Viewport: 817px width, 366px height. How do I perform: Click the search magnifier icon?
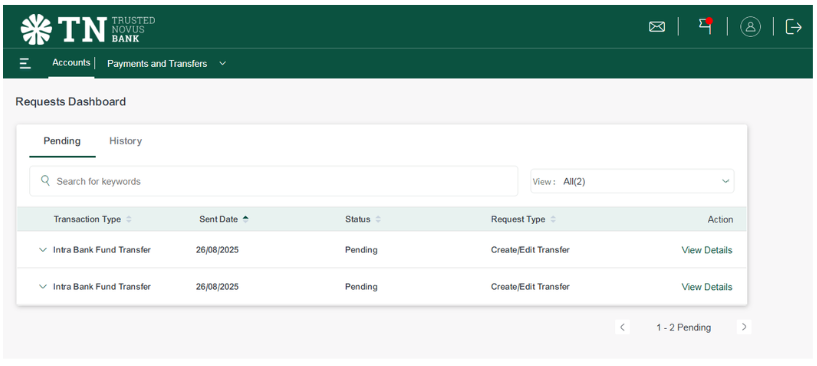46,181
